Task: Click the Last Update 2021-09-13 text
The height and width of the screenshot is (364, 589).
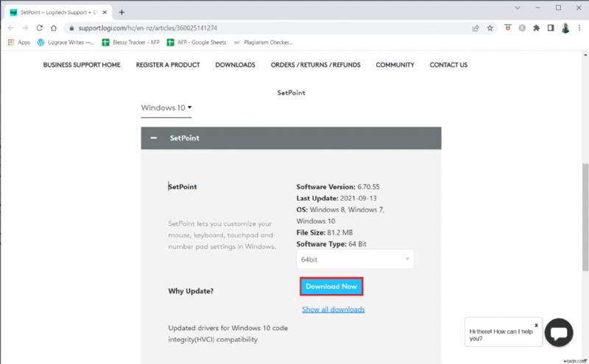Action: (336, 198)
